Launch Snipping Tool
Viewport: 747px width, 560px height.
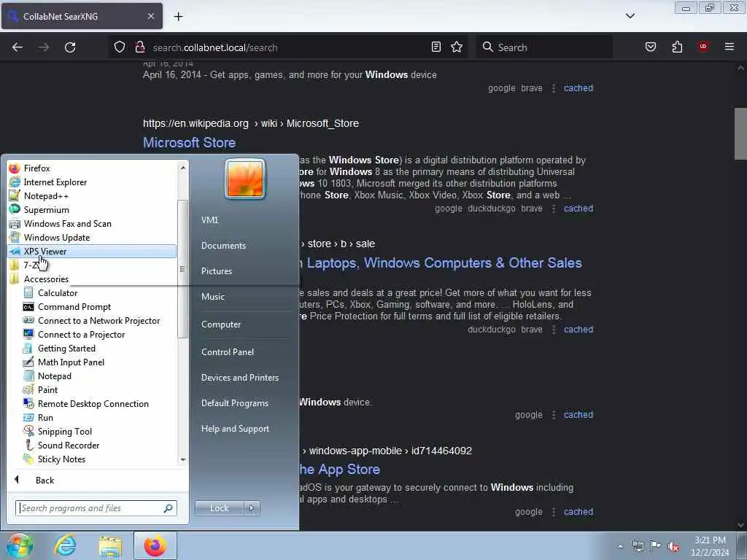pos(65,431)
